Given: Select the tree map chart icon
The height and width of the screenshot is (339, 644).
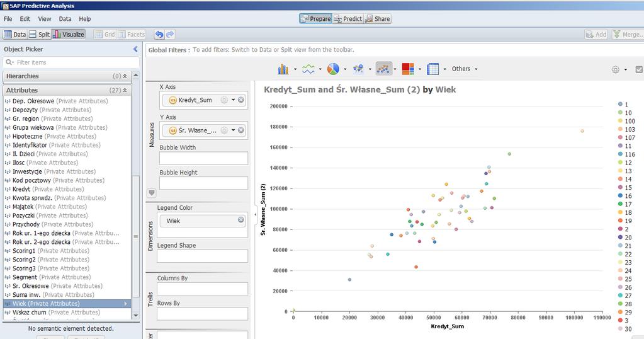Looking at the screenshot, I should pyautogui.click(x=408, y=69).
